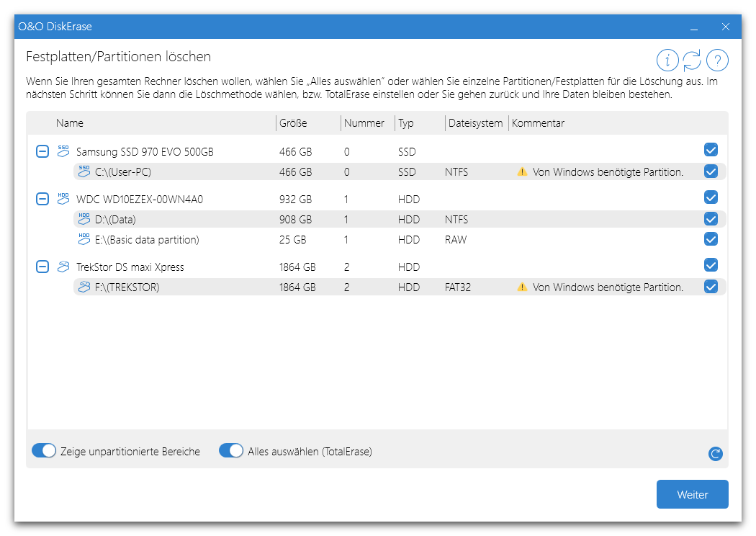Screen dimensions: 756x536
Task: Select the C:\(User-PC) partition row
Action: click(399, 171)
